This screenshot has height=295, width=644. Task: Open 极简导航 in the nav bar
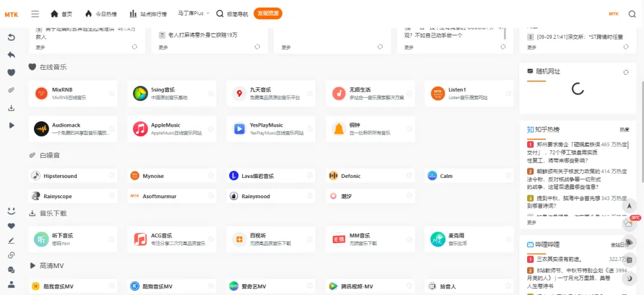[233, 14]
